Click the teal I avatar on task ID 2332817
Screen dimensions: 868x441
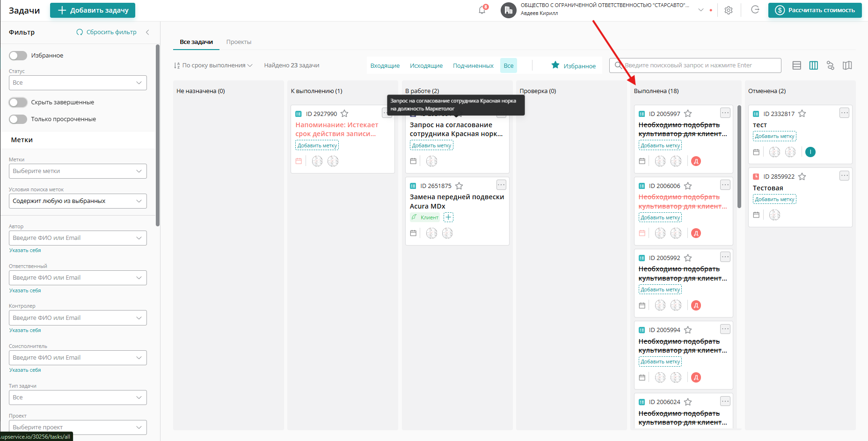point(810,152)
